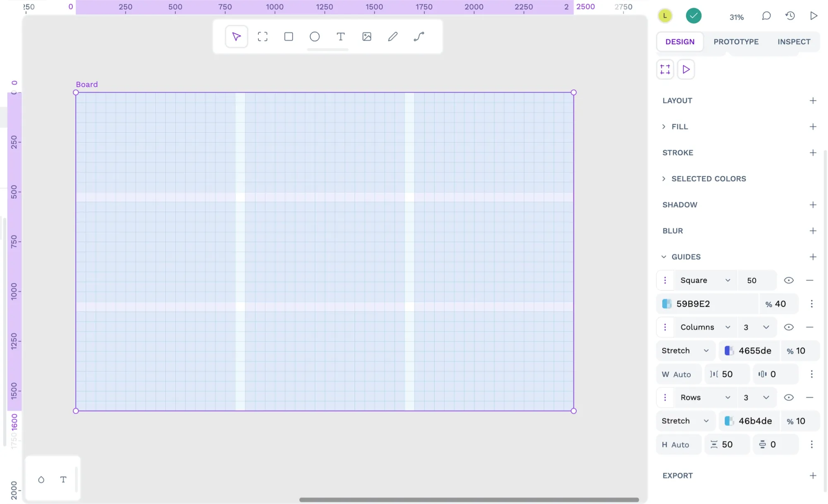828x504 pixels.
Task: Select the Arrow selection tool
Action: [x=236, y=37]
